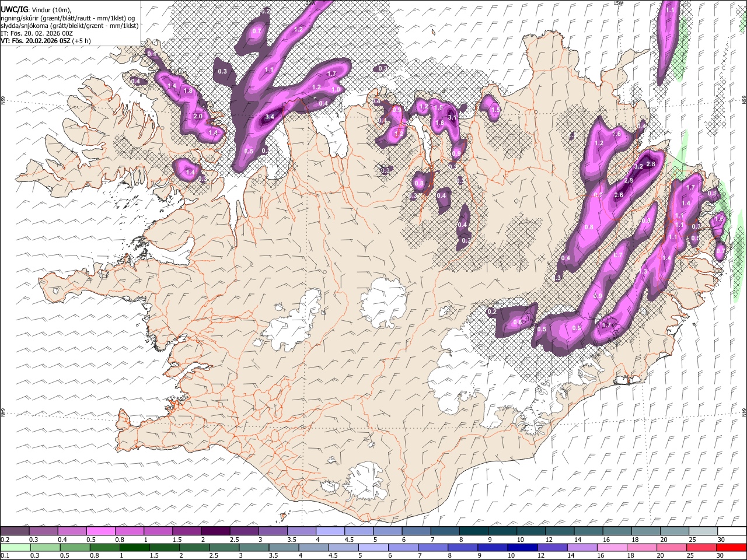
Task: Select the bright pink 0.5 swatch in the snow legend
Action: [x=100, y=531]
